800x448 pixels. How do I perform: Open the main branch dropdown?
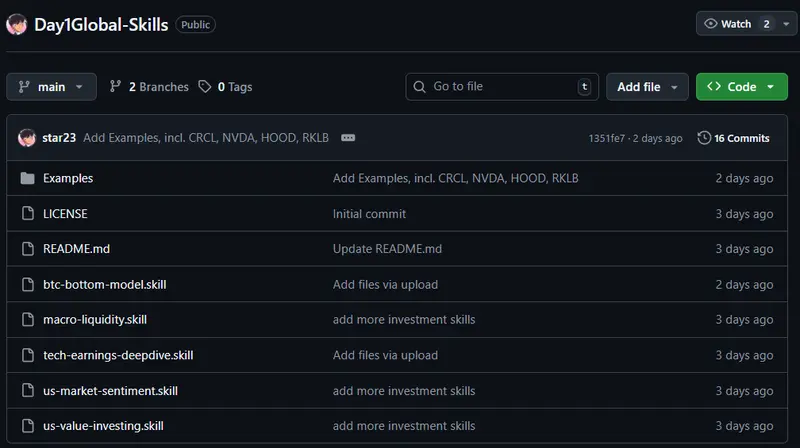pos(52,87)
